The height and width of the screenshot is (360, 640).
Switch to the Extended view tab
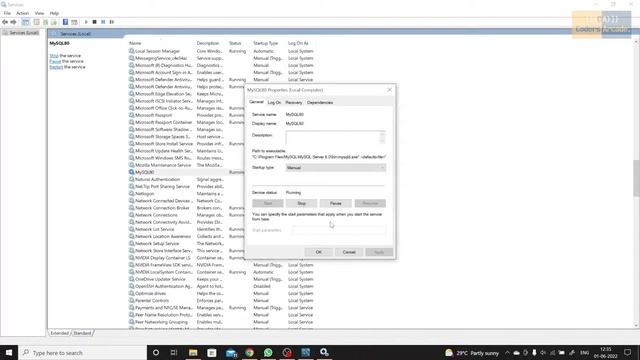60,333
